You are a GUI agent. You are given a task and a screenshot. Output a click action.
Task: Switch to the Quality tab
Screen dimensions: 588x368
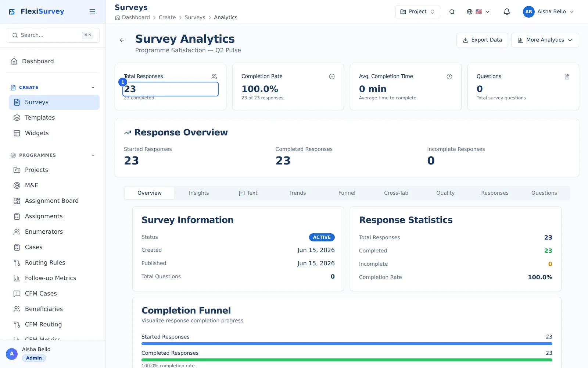coord(445,193)
